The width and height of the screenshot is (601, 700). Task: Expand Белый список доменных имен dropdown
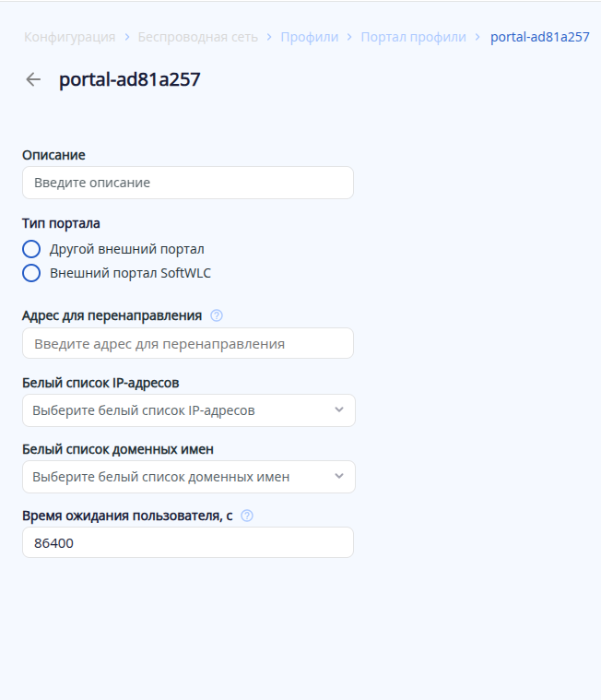180,477
